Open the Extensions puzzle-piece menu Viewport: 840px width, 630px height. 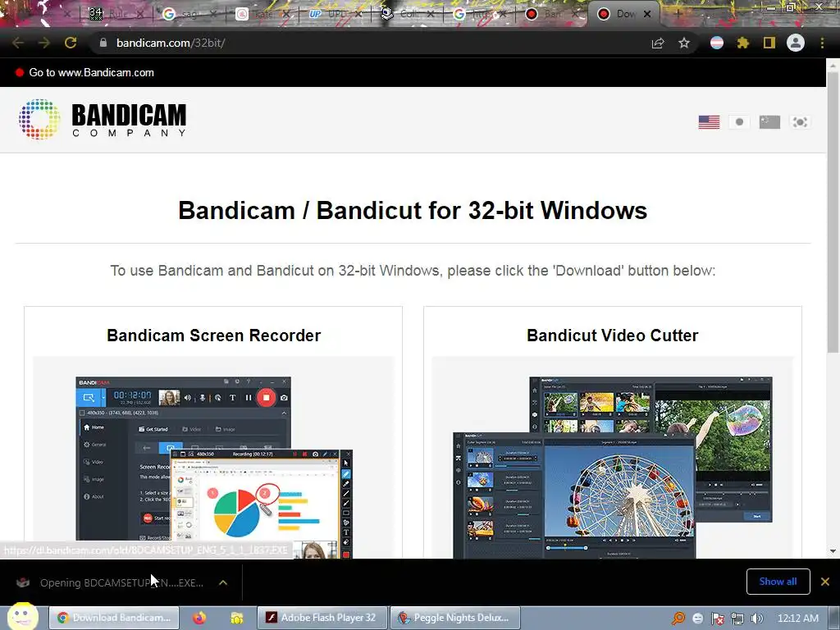pyautogui.click(x=742, y=43)
